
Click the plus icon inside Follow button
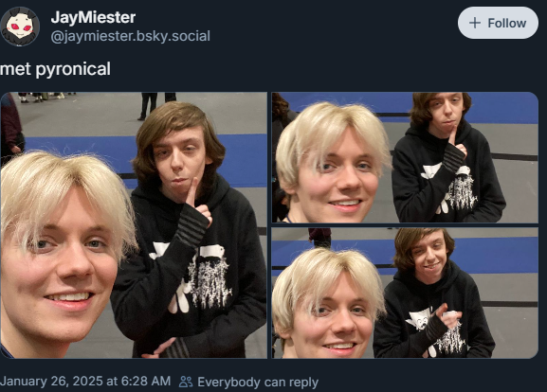(x=475, y=23)
